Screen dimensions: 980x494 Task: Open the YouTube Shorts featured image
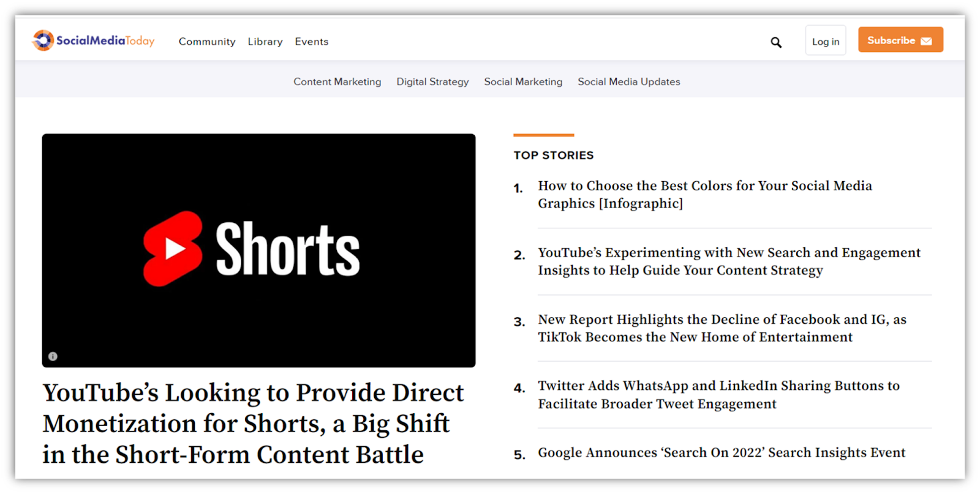click(x=258, y=250)
